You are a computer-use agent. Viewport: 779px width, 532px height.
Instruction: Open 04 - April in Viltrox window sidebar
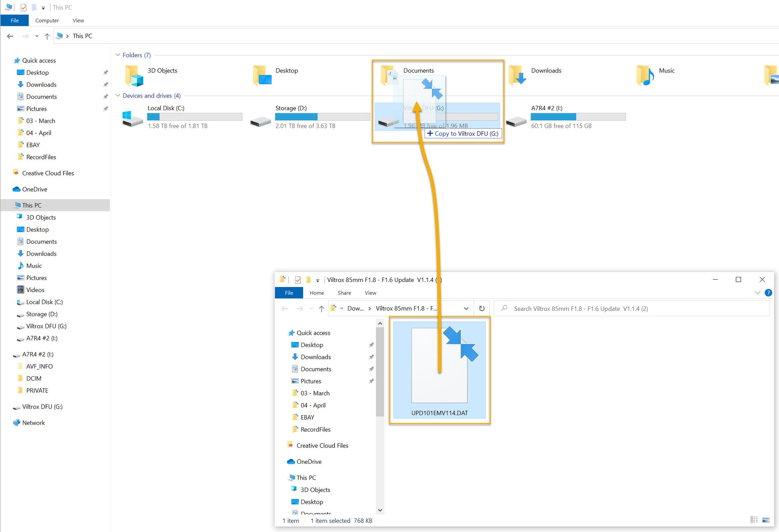click(x=313, y=405)
